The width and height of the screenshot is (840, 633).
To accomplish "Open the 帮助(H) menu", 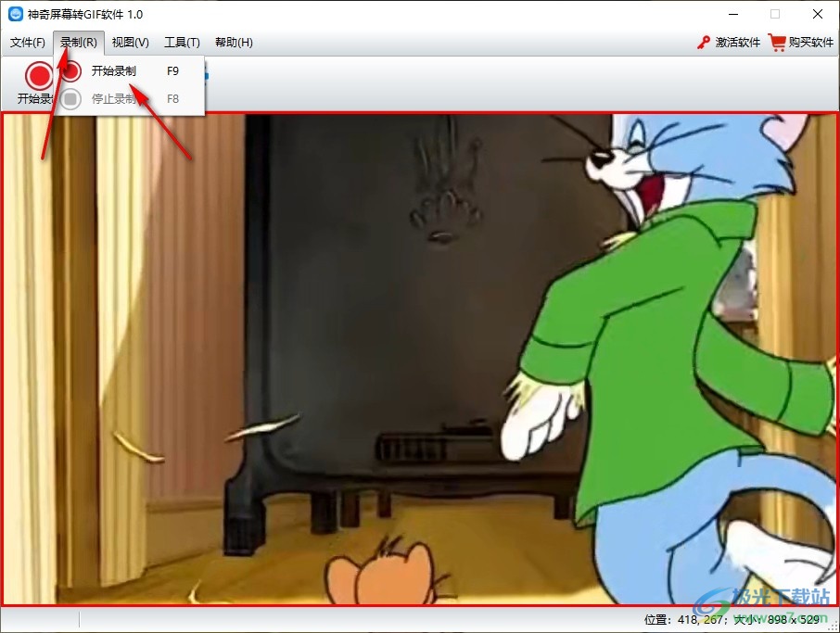I will (x=234, y=43).
